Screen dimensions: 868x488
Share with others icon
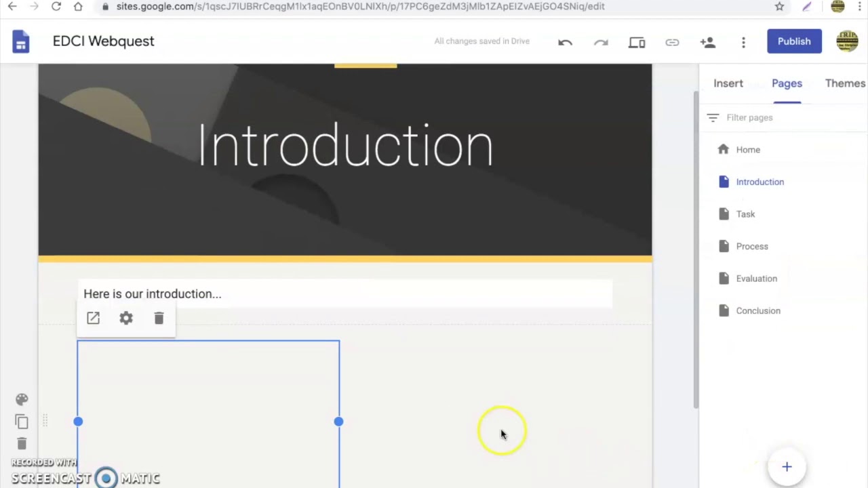click(707, 42)
